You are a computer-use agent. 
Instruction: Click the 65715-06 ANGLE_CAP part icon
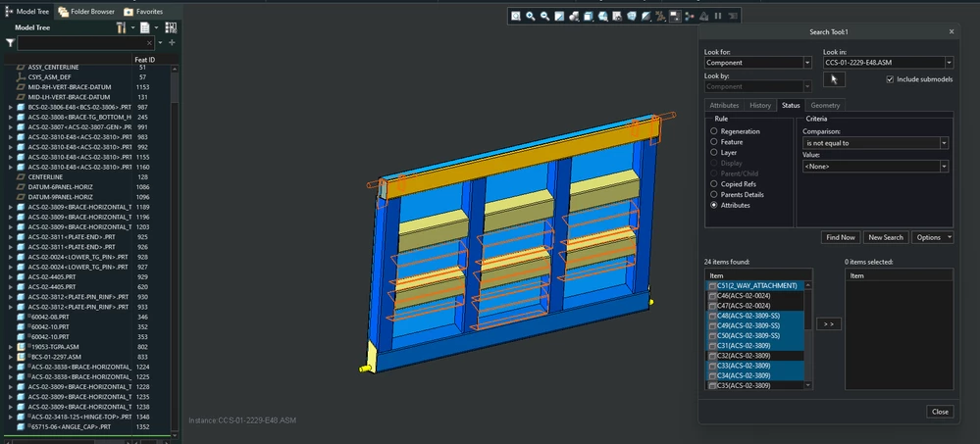point(21,426)
